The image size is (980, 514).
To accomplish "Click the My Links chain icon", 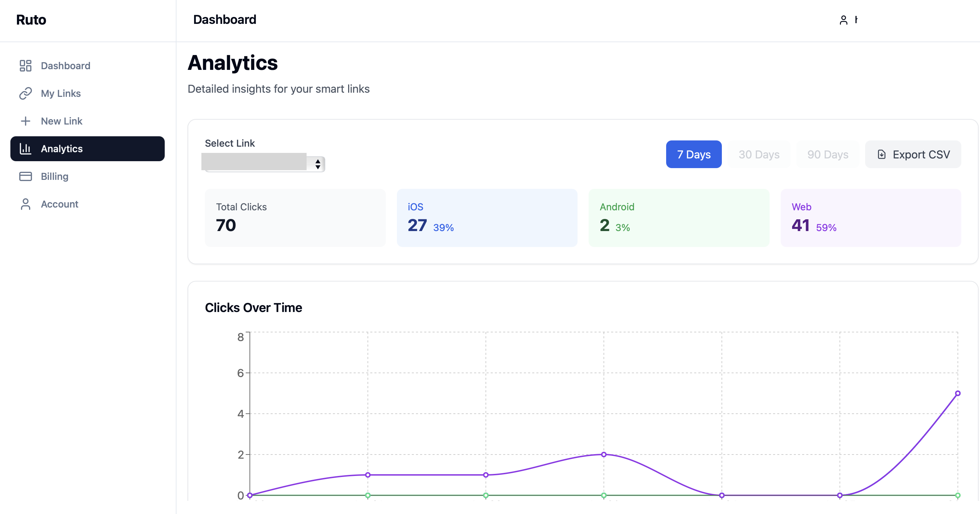I will pos(26,93).
